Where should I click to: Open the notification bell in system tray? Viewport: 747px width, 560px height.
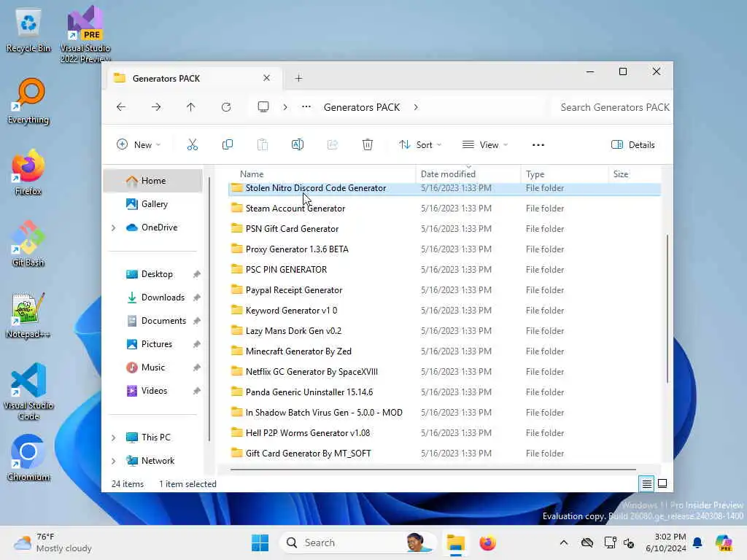(697, 542)
